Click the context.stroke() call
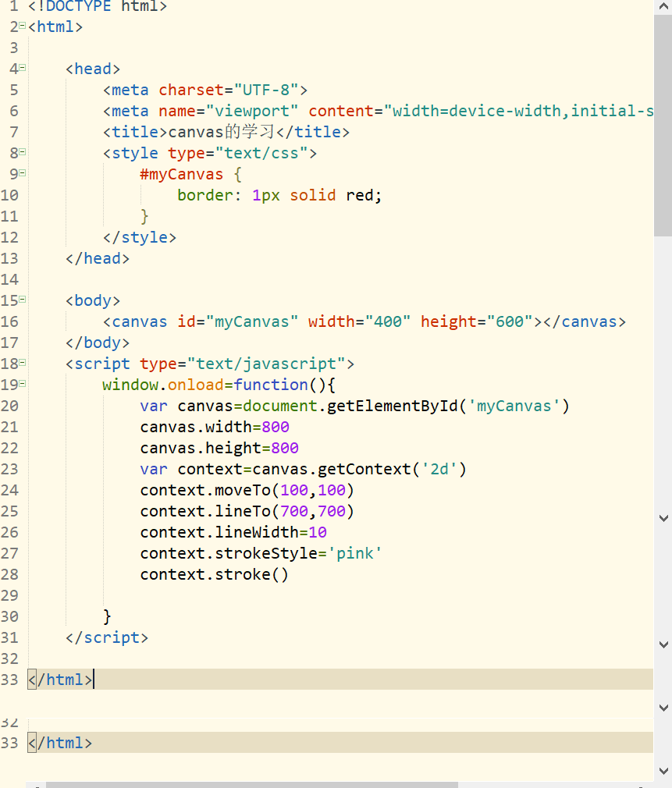The width and height of the screenshot is (672, 788). (x=215, y=574)
